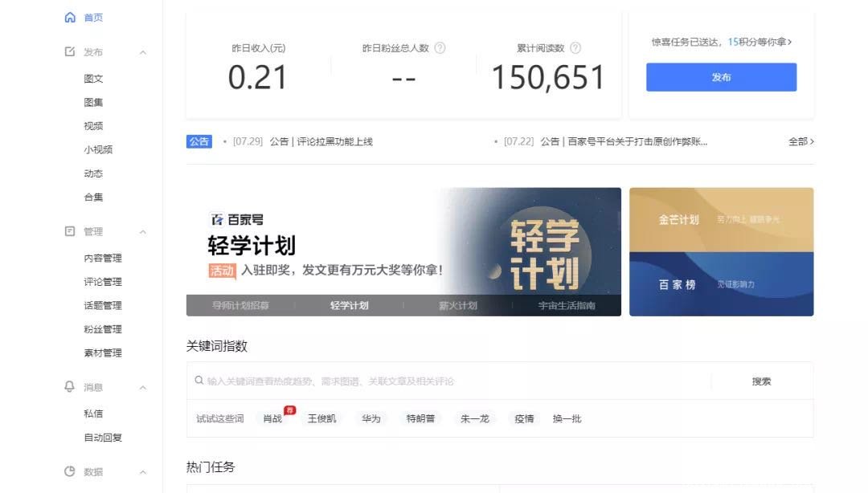Open the 首页 home icon in sidebar
The width and height of the screenshot is (868, 493).
[70, 17]
